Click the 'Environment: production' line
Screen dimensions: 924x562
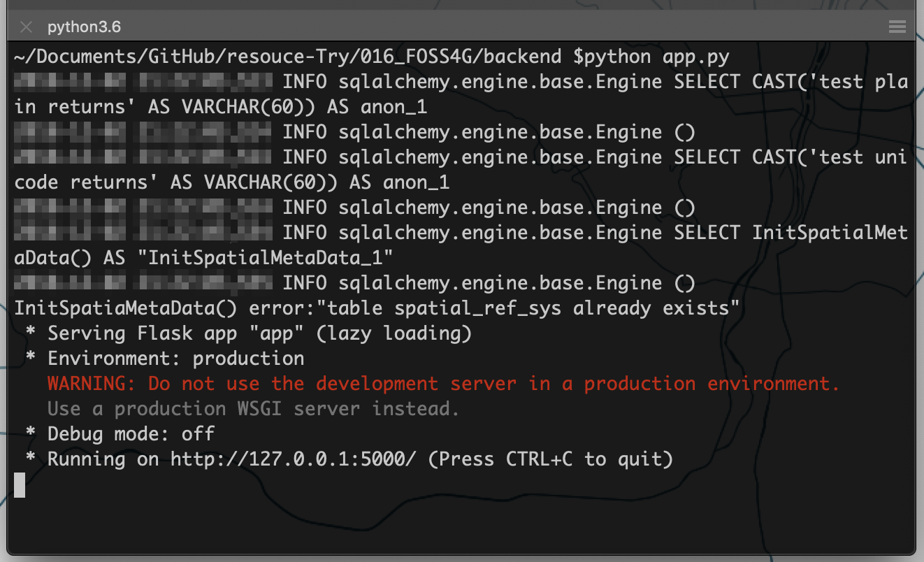(165, 359)
